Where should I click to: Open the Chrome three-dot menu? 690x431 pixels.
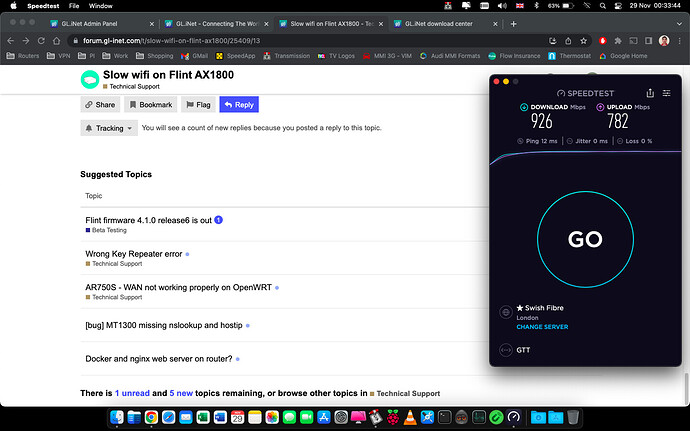coord(679,41)
